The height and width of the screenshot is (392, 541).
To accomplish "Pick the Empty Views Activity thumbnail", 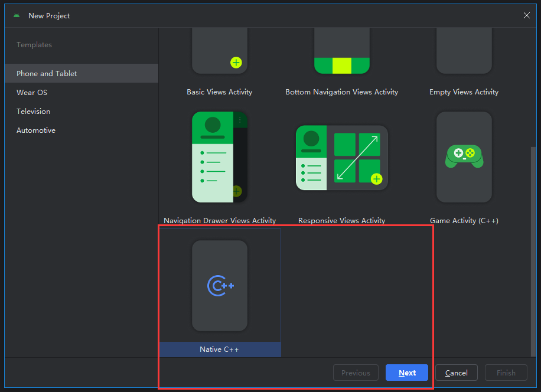I will tap(464, 53).
